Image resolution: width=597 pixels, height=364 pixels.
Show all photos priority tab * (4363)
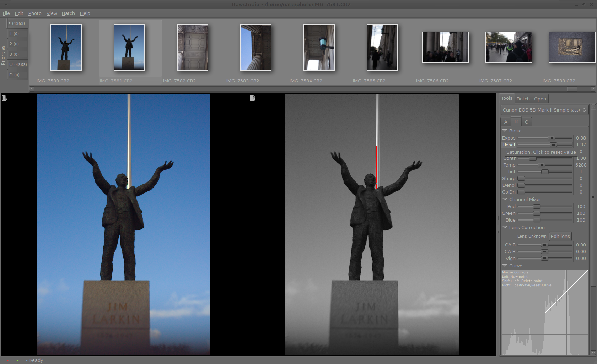[17, 23]
